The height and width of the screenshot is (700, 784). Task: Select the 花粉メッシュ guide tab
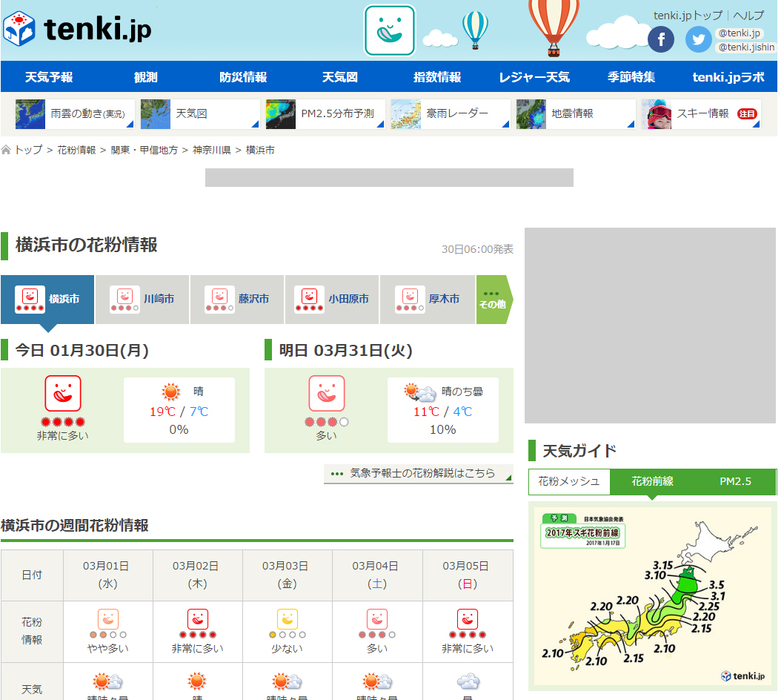(569, 481)
